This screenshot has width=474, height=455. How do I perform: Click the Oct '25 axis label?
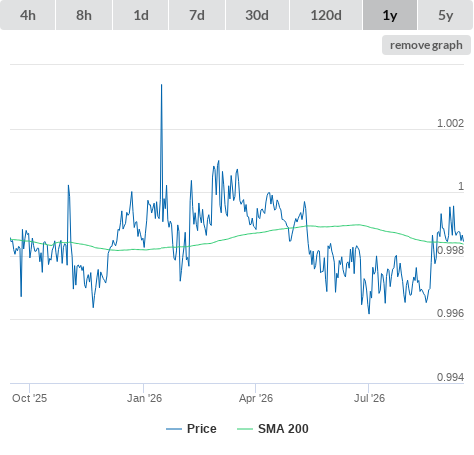(x=29, y=398)
